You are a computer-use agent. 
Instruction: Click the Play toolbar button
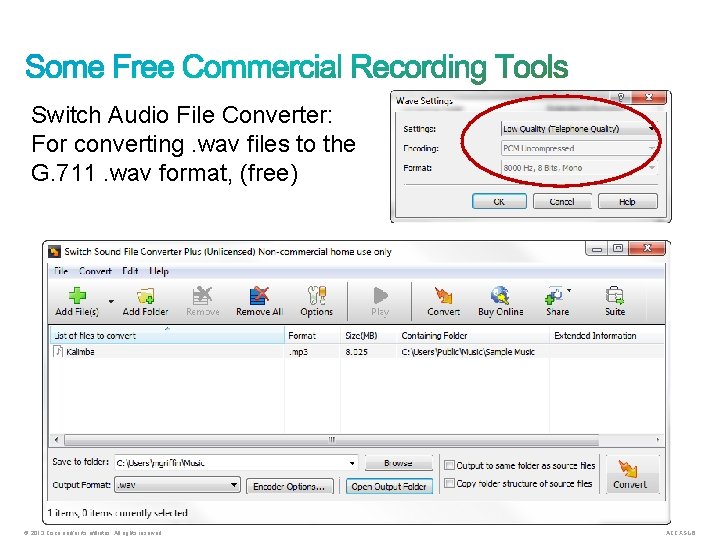click(380, 301)
